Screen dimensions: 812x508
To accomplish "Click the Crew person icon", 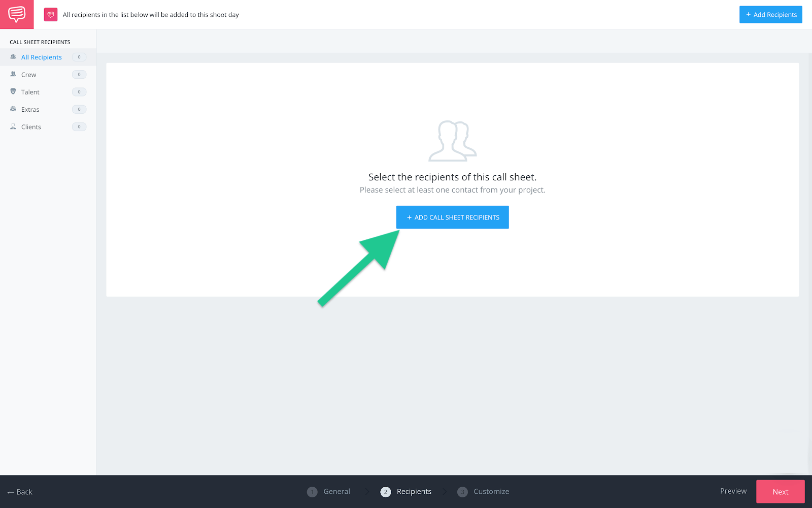I will (x=13, y=74).
